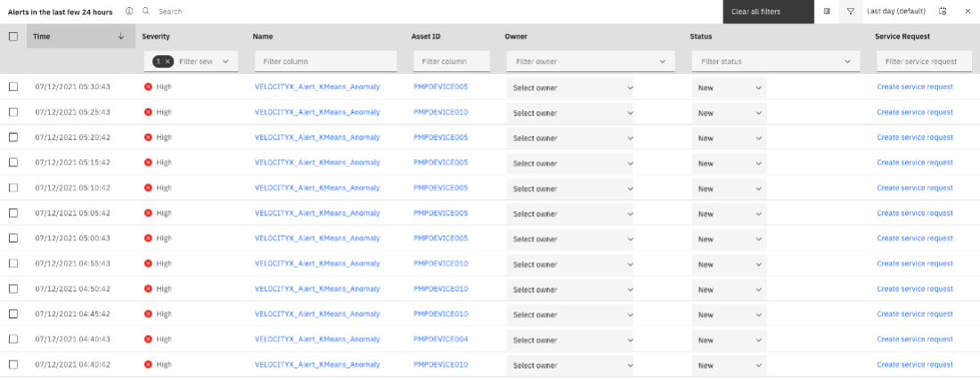Open the VELOCITYX alert at 05:30:43

coord(317,86)
